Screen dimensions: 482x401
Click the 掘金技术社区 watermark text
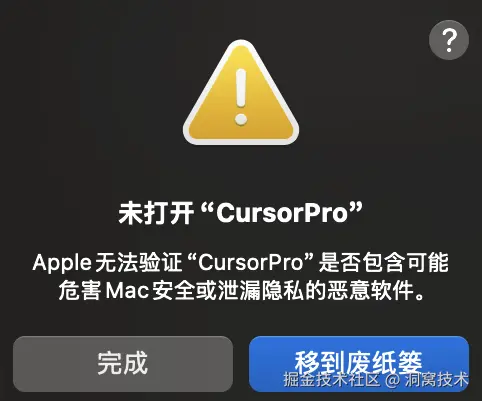pyautogui.click(x=332, y=379)
